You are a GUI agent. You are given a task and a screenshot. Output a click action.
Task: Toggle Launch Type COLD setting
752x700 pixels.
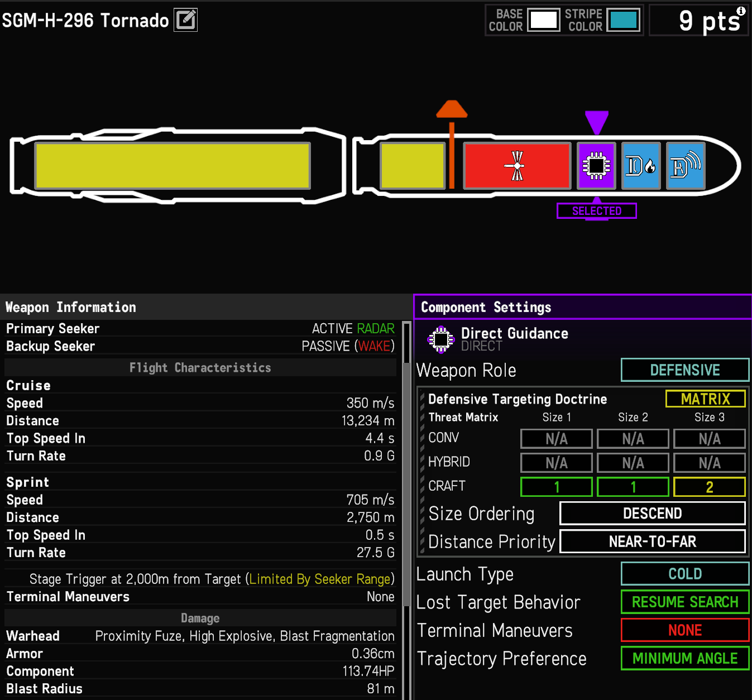point(685,574)
